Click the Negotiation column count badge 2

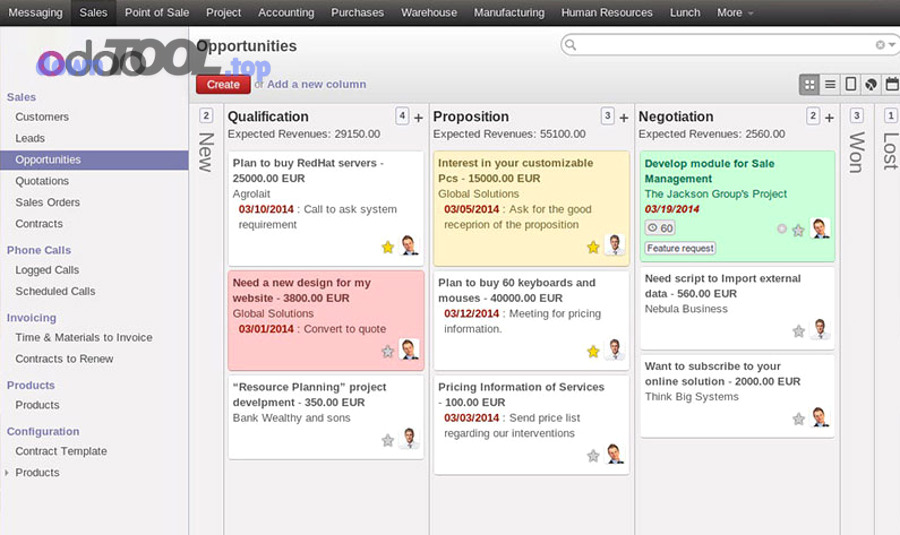pos(813,116)
